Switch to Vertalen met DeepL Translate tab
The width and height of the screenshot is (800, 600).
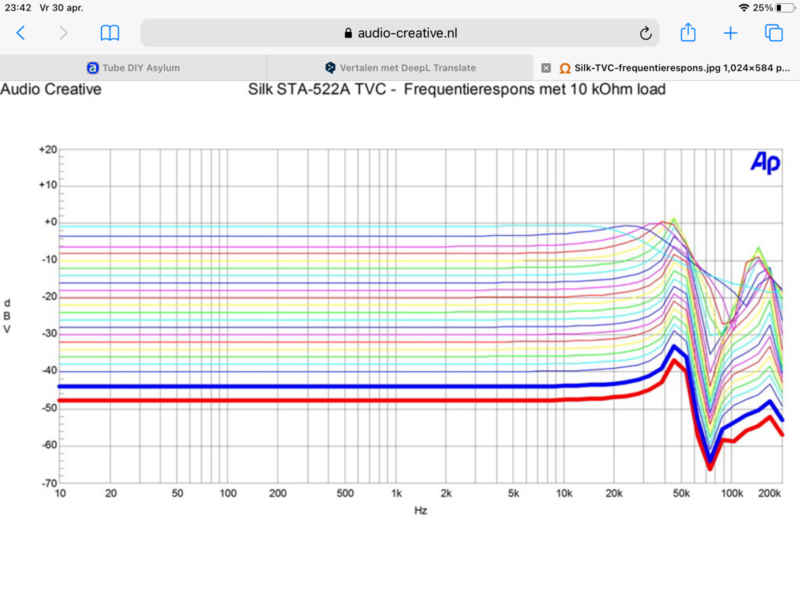(x=399, y=68)
